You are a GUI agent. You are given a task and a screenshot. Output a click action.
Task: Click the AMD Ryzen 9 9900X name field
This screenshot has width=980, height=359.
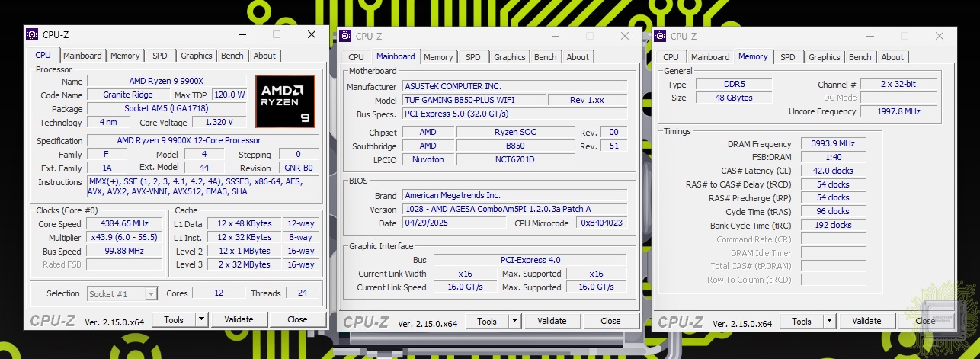[x=168, y=81]
